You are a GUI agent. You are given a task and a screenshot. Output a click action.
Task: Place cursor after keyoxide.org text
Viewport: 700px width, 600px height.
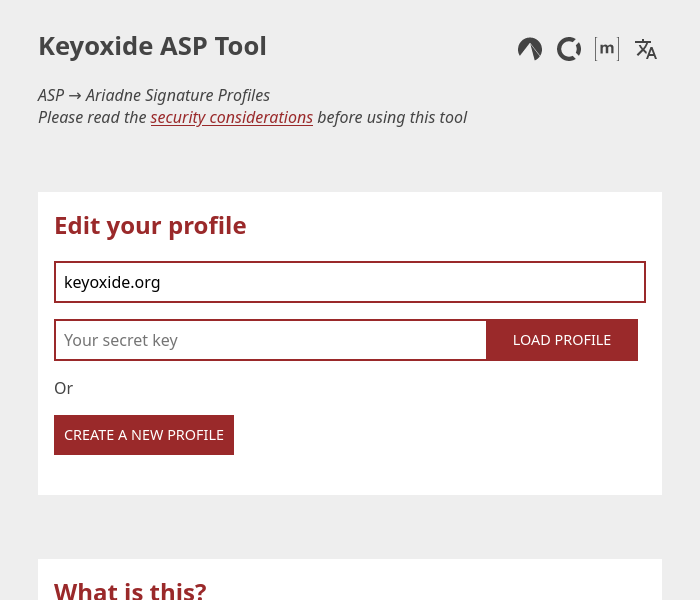tap(162, 282)
